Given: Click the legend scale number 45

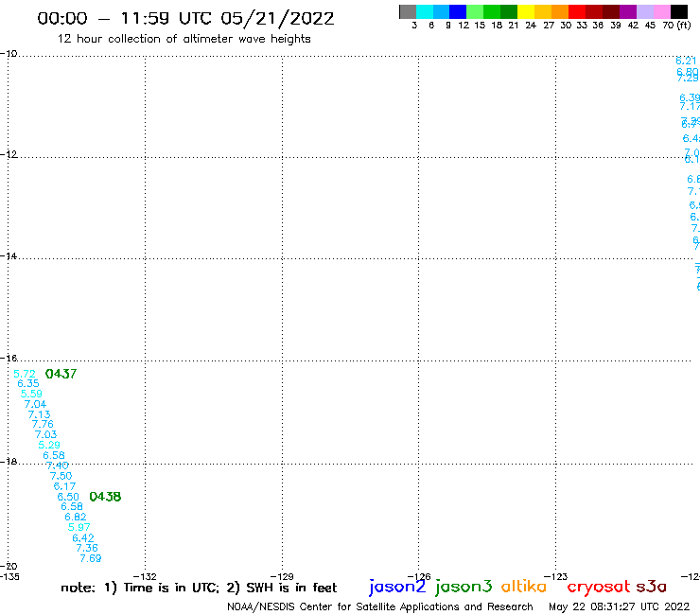Looking at the screenshot, I should (x=650, y=25).
